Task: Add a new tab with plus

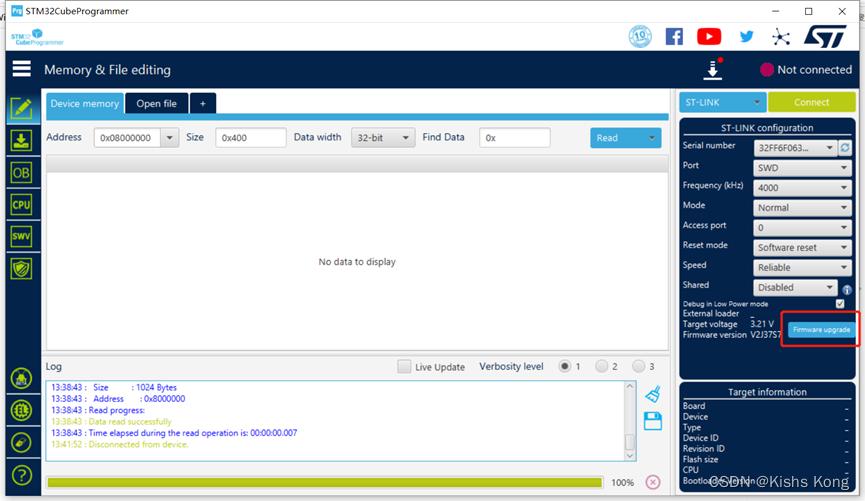Action: [x=202, y=103]
